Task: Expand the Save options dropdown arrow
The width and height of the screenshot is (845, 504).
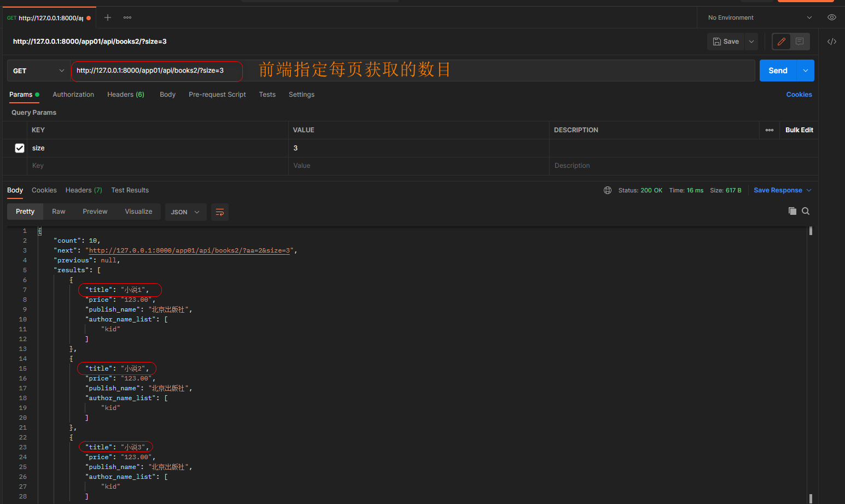Action: click(x=752, y=42)
